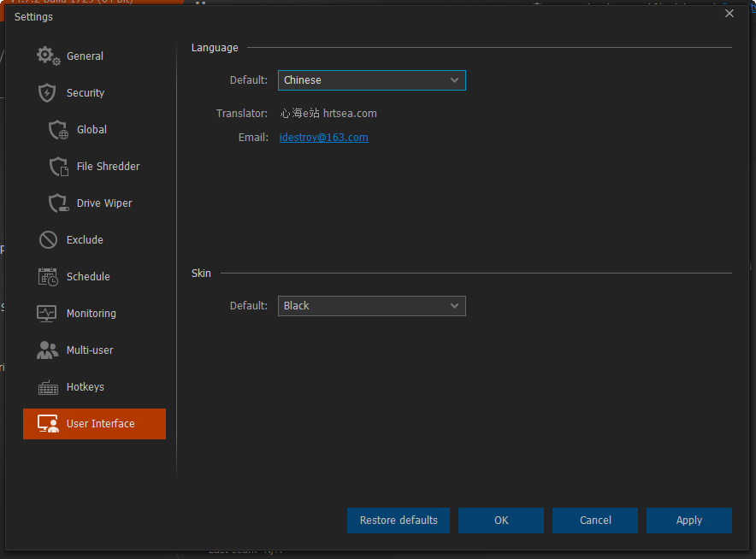
Task: Select the Monitoring pulse screen icon
Action: click(x=47, y=313)
